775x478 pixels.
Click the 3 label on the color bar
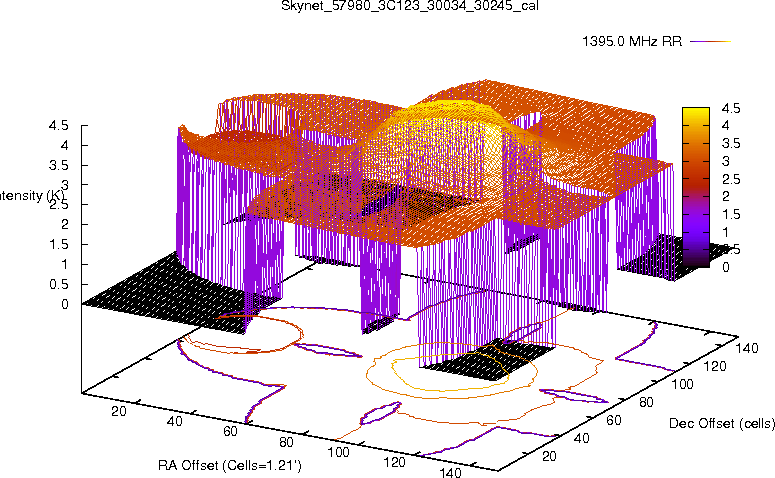[725, 161]
